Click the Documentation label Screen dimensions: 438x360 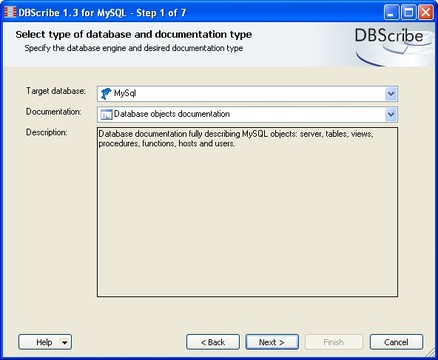pos(53,112)
